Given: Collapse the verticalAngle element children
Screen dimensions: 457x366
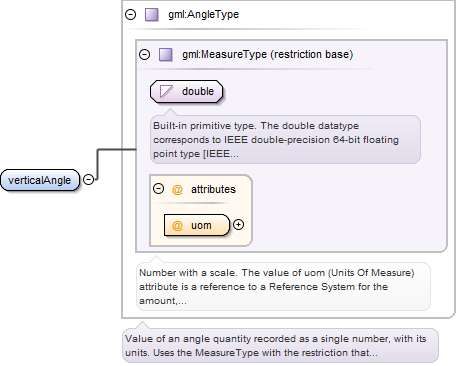Looking at the screenshot, I should [x=88, y=180].
